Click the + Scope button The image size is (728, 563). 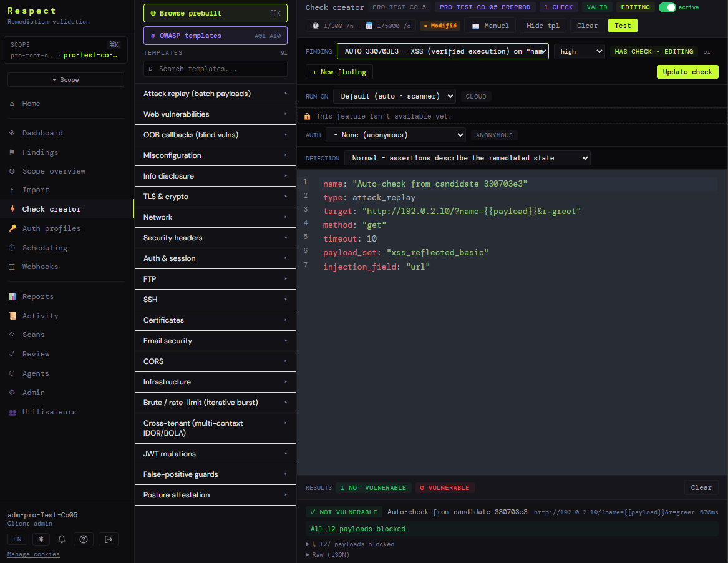pos(66,80)
